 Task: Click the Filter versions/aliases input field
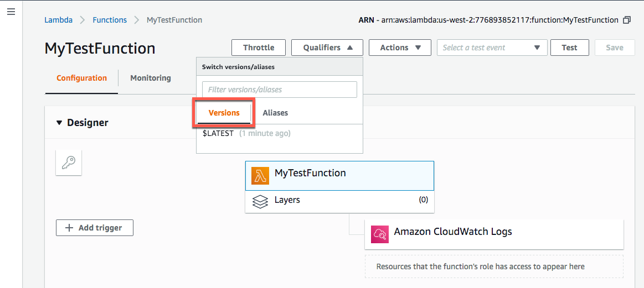coord(280,90)
